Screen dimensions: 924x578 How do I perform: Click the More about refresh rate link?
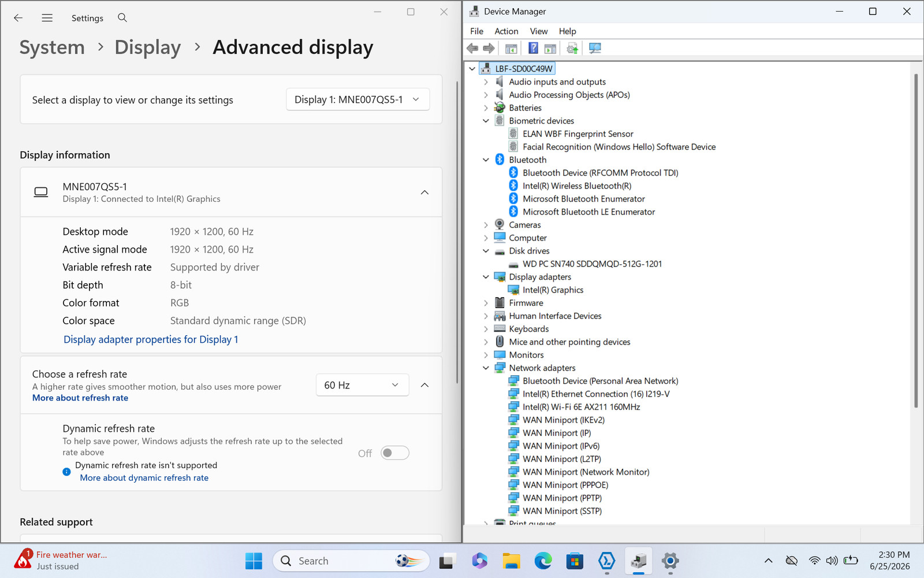point(80,398)
